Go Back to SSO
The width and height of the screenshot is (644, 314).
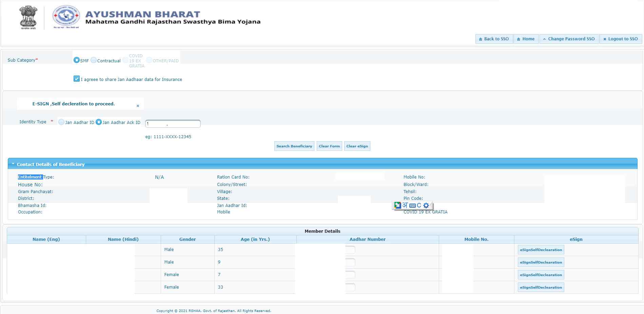pos(494,39)
